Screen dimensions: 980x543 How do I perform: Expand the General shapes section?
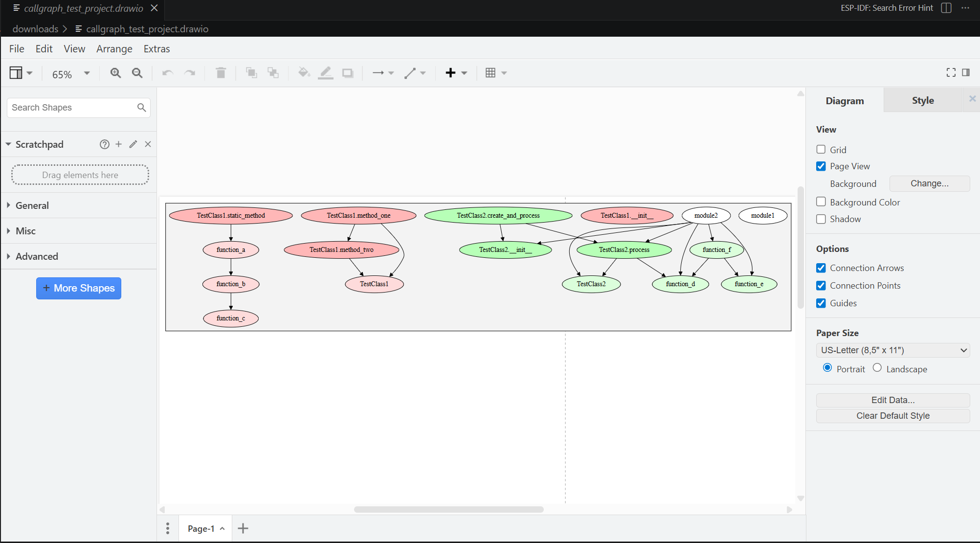pos(32,205)
